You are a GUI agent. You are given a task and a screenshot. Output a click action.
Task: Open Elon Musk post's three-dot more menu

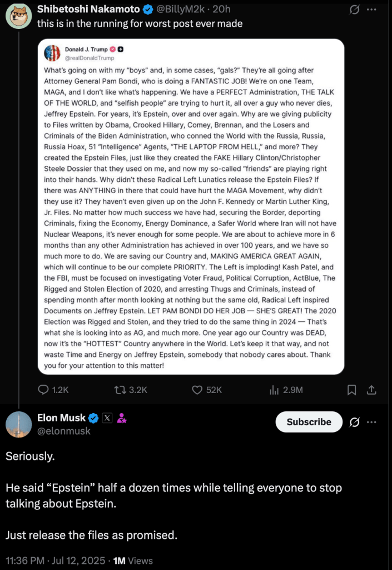coord(372,422)
